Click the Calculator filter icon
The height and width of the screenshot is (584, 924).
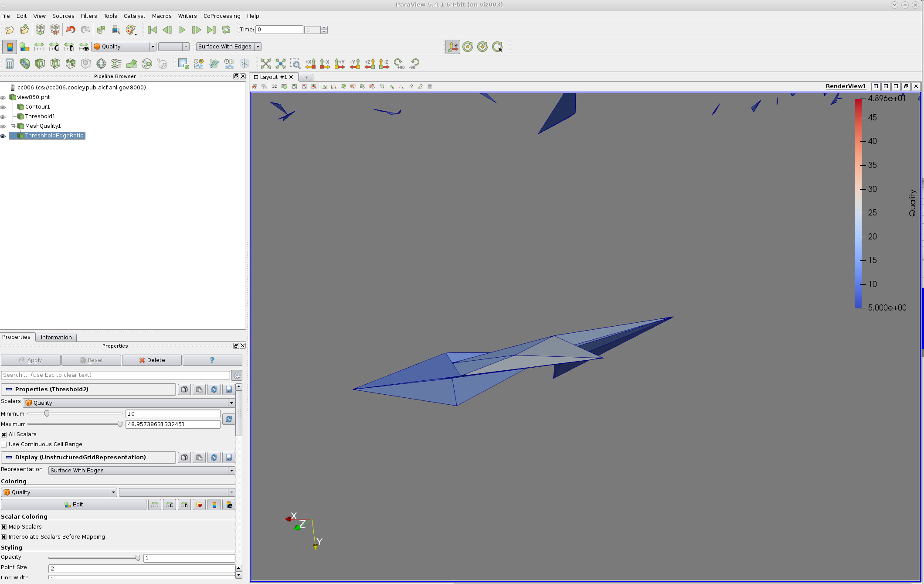pyautogui.click(x=9, y=64)
